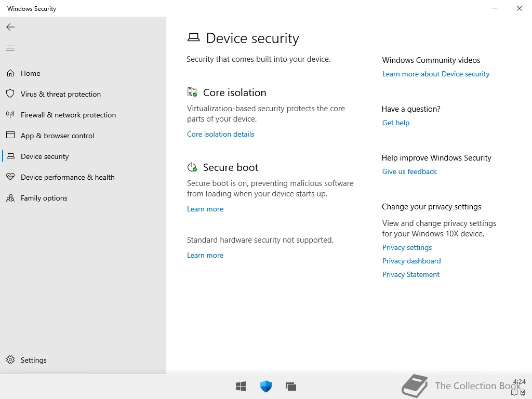Click Learn more under Secure boot

(205, 209)
